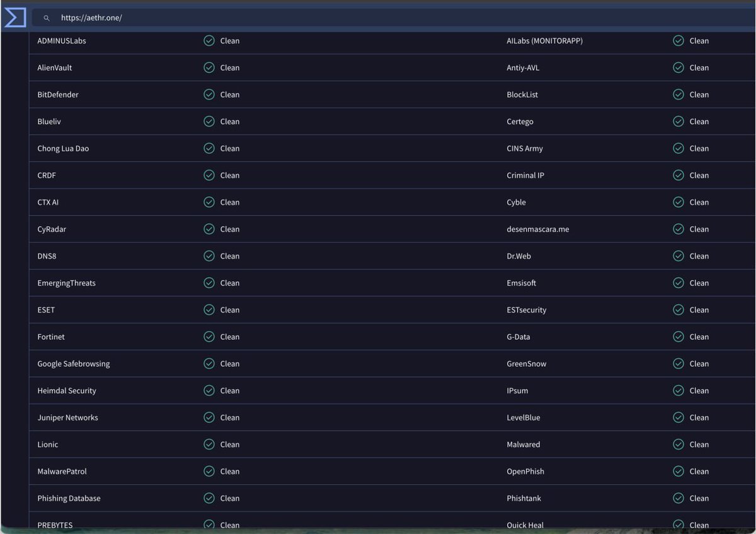Screen dimensions: 756x534
Task: Click the check icon in Dr.Web row
Action: (x=679, y=256)
